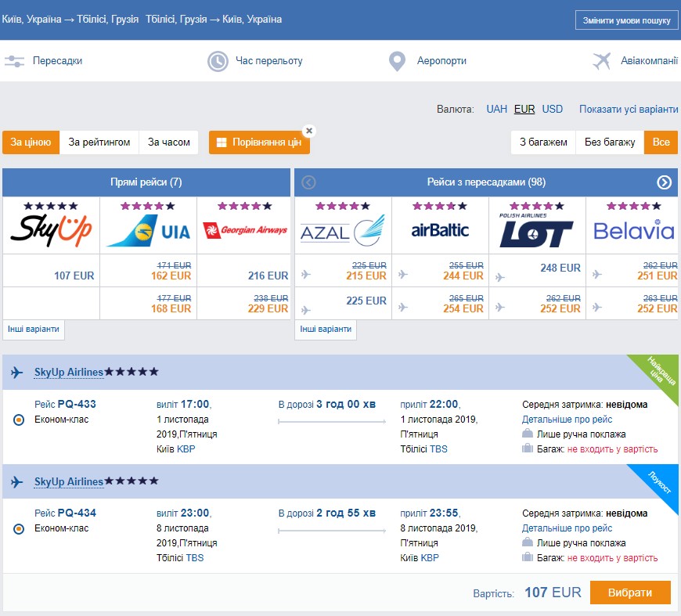Open Детальніше про рейс for PQ-434
The width and height of the screenshot is (681, 616).
pos(567,528)
